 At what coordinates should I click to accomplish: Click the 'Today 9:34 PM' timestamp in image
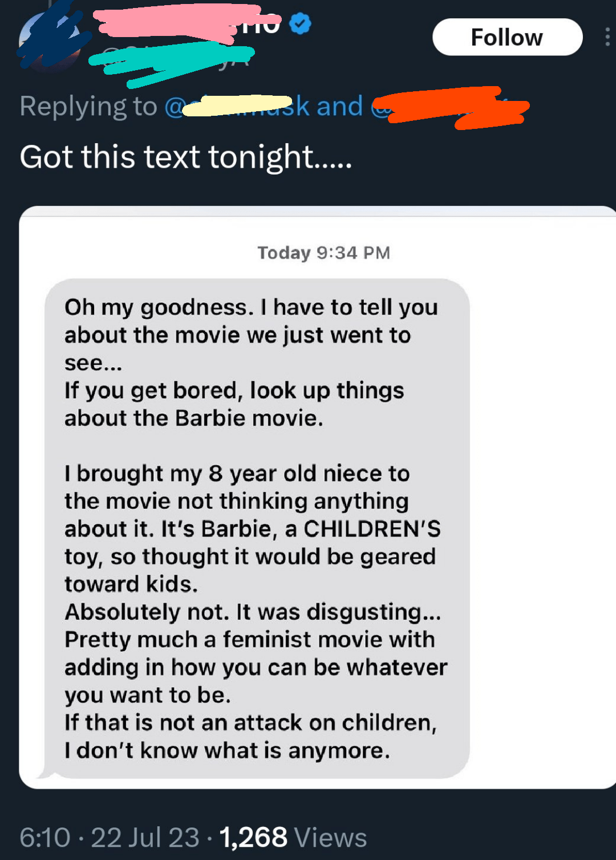[x=323, y=253]
